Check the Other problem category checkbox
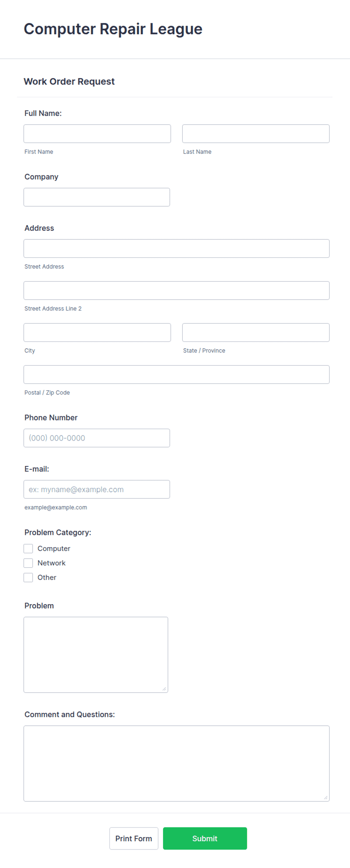This screenshot has height=868, width=350. (x=28, y=577)
